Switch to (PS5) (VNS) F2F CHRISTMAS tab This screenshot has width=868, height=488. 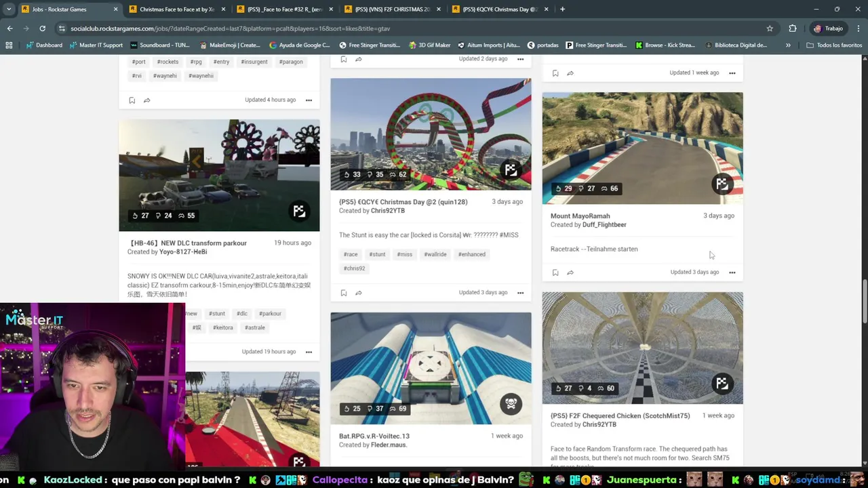point(393,9)
